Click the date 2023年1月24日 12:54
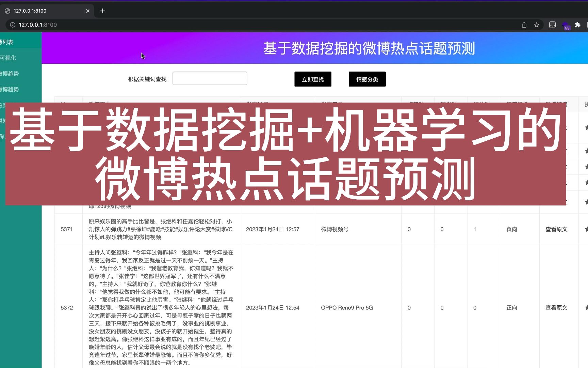 pos(273,308)
